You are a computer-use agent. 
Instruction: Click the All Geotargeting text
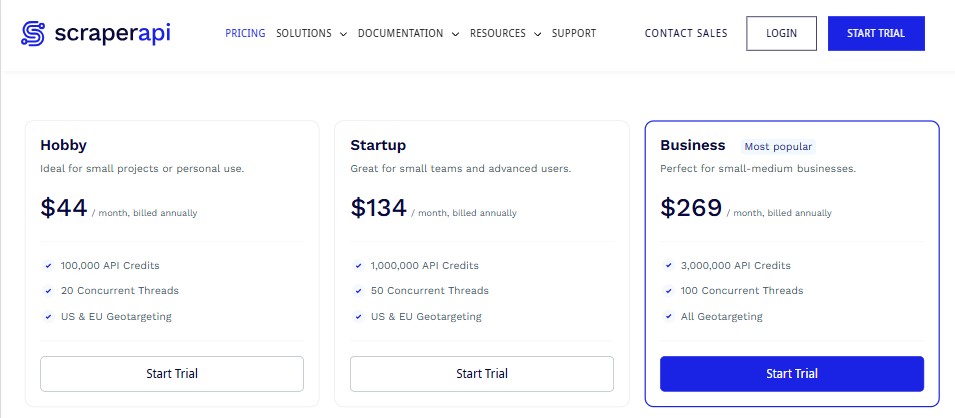pyautogui.click(x=722, y=317)
